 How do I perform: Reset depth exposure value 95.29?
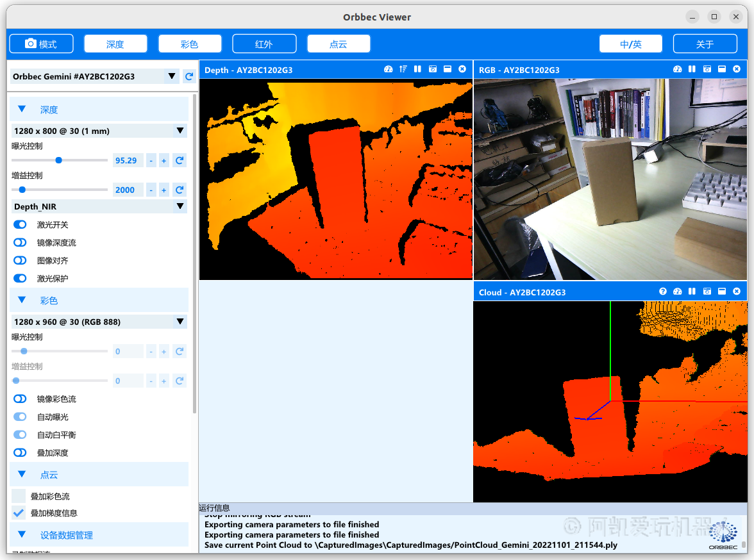click(x=180, y=161)
